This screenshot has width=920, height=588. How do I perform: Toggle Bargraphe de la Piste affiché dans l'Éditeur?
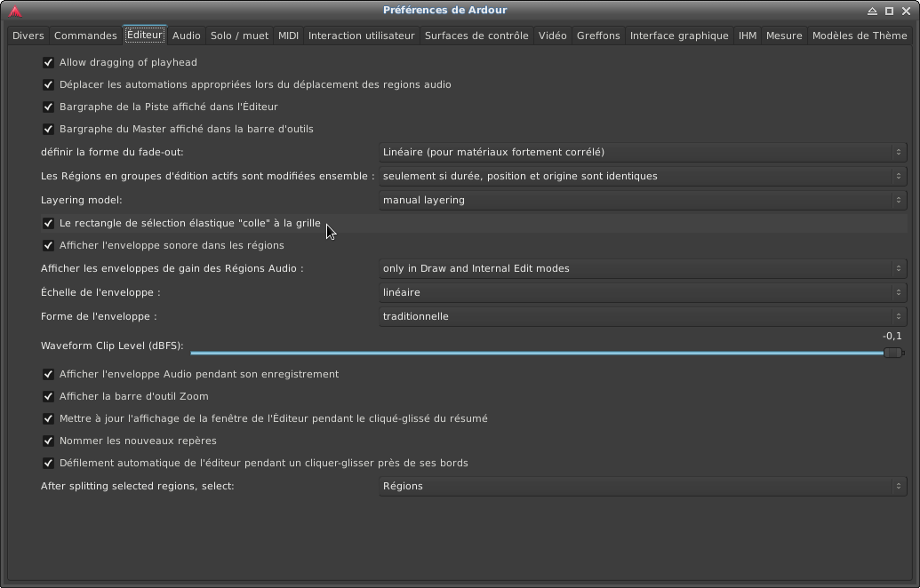pyautogui.click(x=48, y=107)
